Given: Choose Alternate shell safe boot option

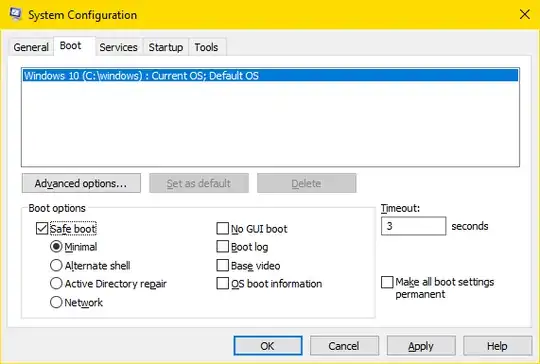Looking at the screenshot, I should point(56,266).
